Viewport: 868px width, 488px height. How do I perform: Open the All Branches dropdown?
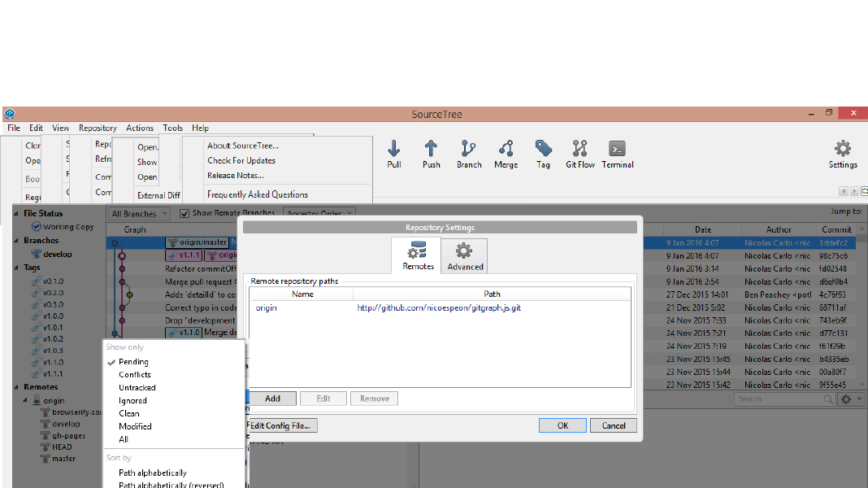click(139, 213)
